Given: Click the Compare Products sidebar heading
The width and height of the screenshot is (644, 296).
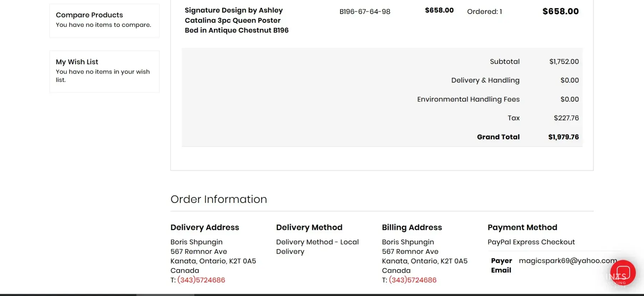Looking at the screenshot, I should pyautogui.click(x=89, y=15).
